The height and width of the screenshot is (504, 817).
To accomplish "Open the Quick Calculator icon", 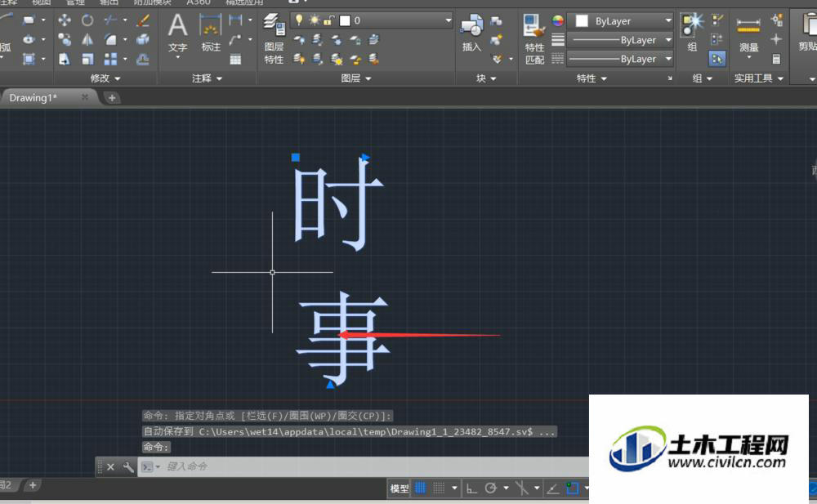I will 776,59.
